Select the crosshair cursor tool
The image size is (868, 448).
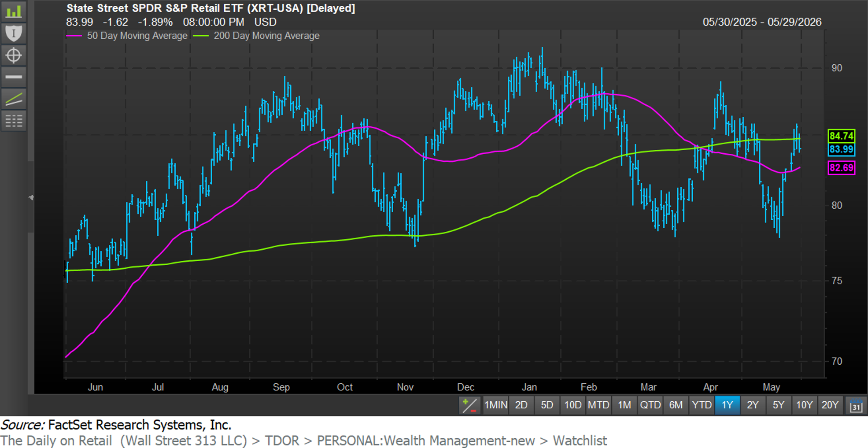(x=14, y=55)
